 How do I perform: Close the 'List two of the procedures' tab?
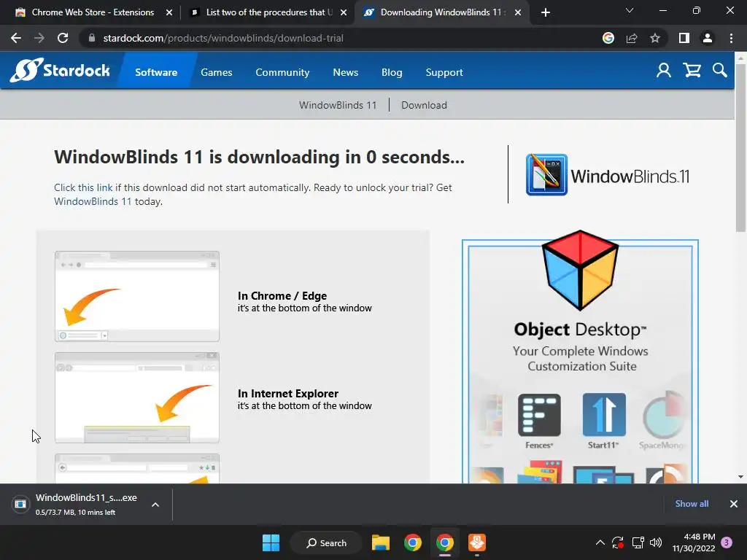344,12
